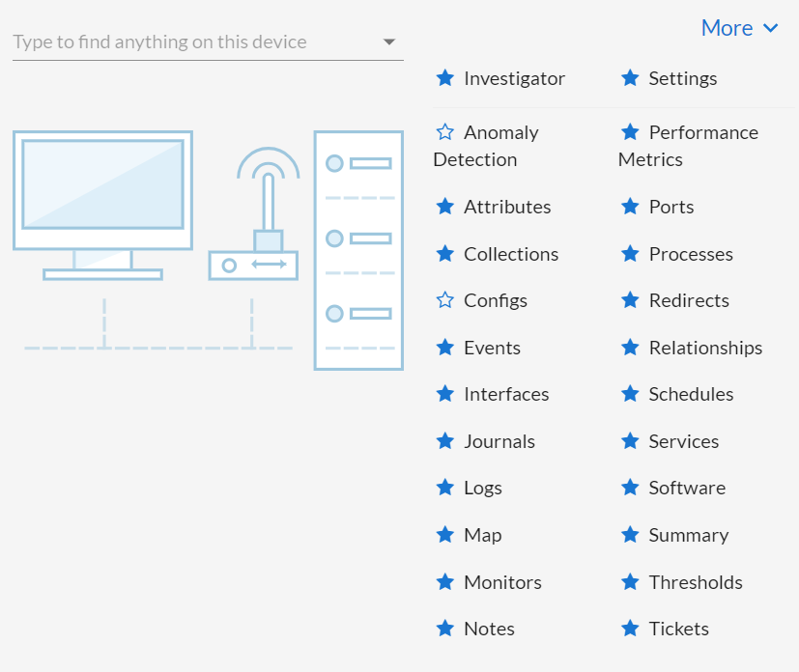The width and height of the screenshot is (799, 672).
Task: Navigate to the Logs page
Action: pos(482,488)
